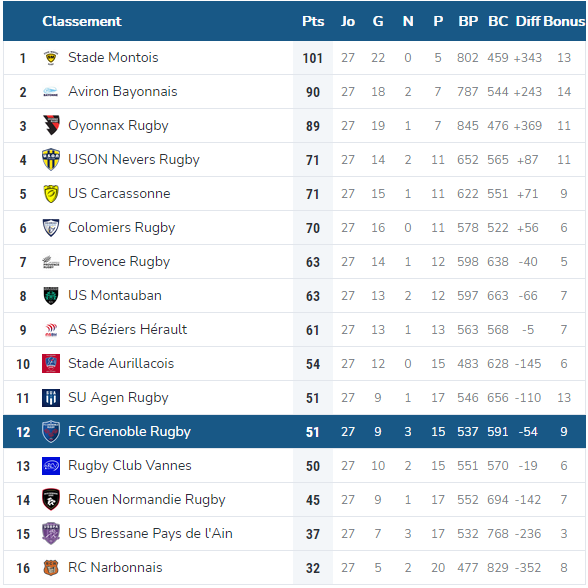Open FC Grenoble Rugby highlighted row

294,432
